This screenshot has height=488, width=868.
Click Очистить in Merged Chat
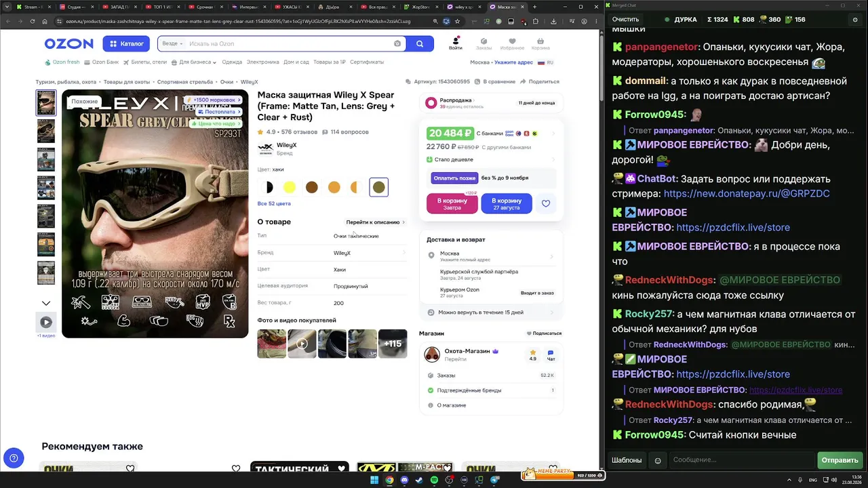point(625,20)
